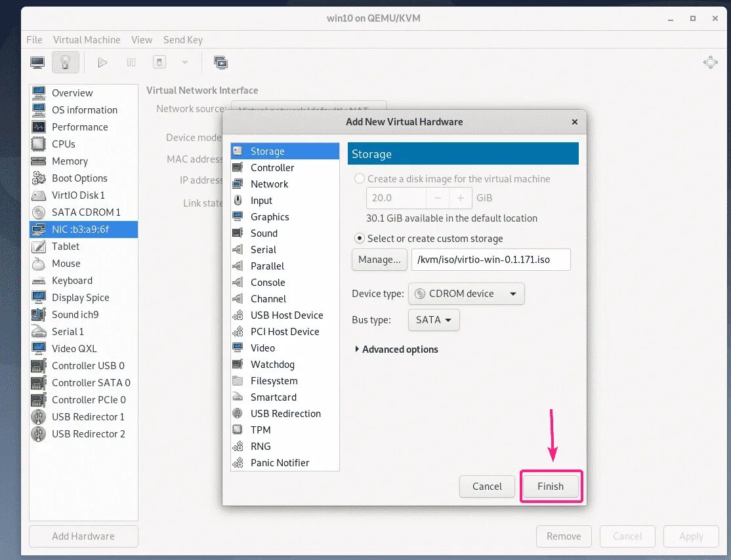Click Finish to add the hardware
This screenshot has height=560, width=731.
click(x=551, y=487)
